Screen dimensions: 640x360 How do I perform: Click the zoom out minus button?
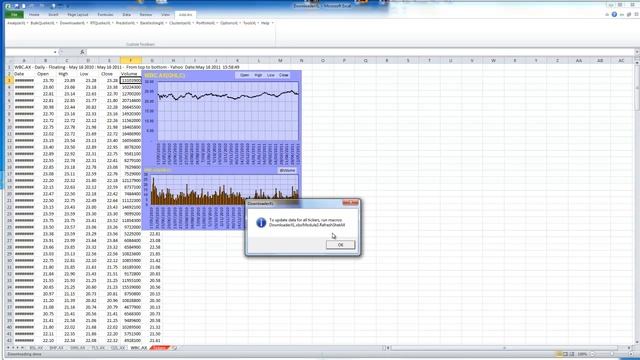click(x=593, y=354)
